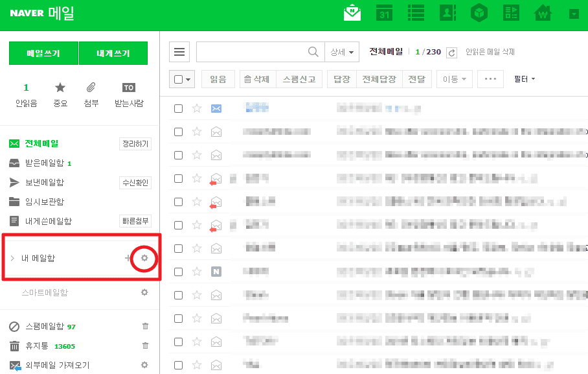The image size is (588, 374).
Task: Check the checkbox of the unread blue-envelope mail
Action: point(179,108)
